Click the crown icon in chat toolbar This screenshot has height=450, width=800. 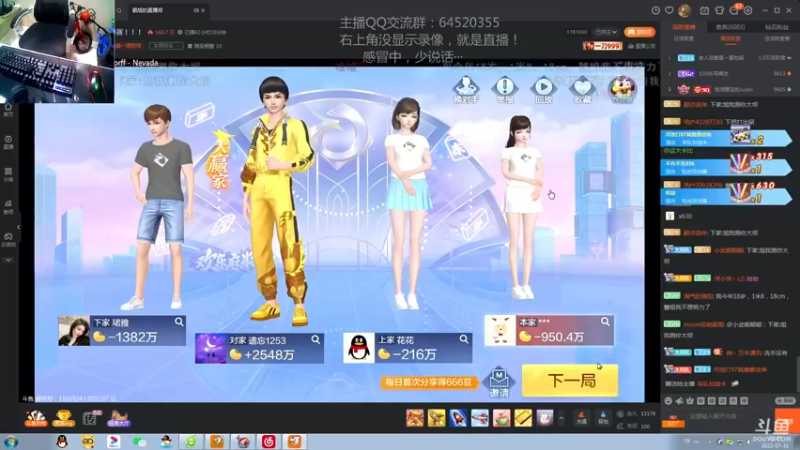click(690, 401)
